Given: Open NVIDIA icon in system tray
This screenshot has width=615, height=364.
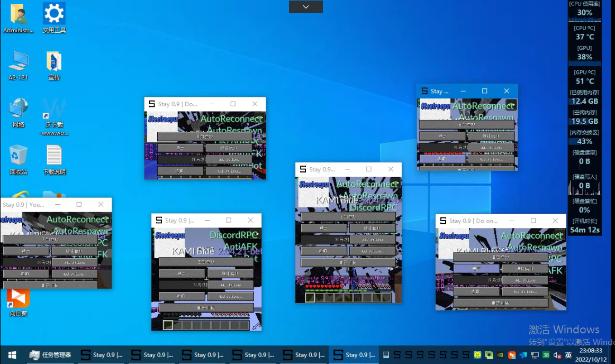Looking at the screenshot, I should 500,355.
